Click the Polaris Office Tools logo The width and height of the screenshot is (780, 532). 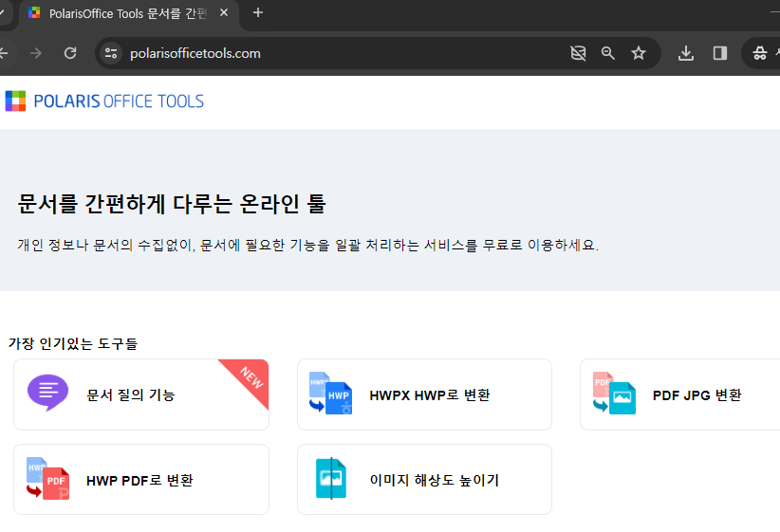point(104,101)
